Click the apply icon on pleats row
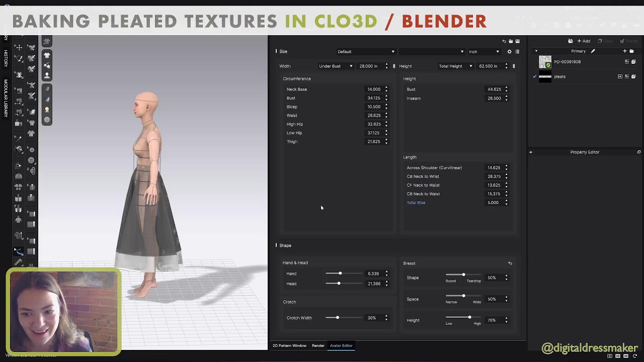The width and height of the screenshot is (644, 362). coord(620,76)
